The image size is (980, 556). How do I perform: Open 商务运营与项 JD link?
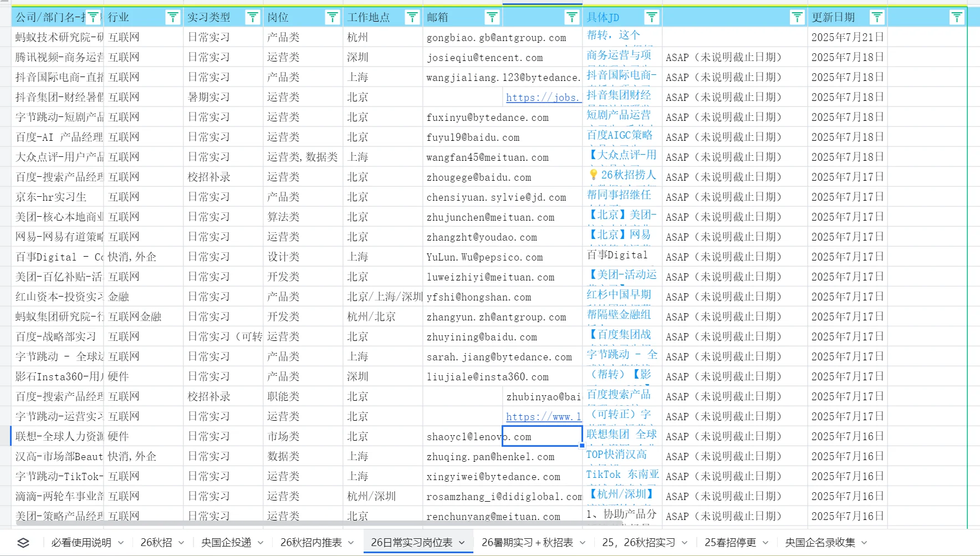click(619, 55)
